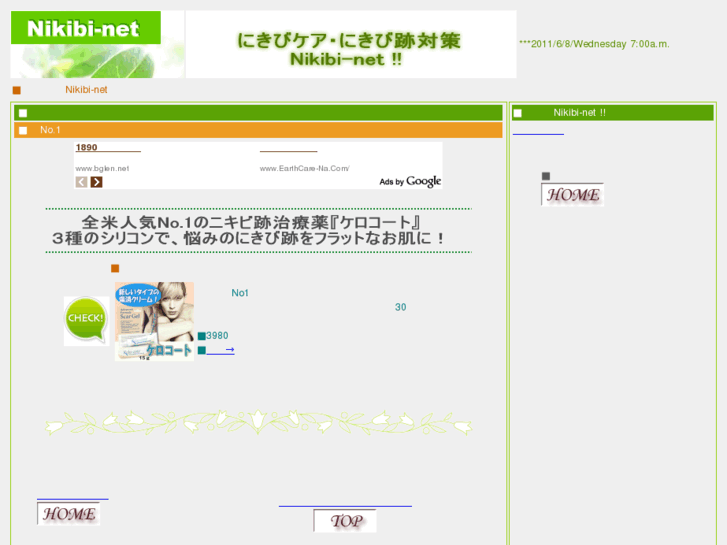The width and height of the screenshot is (727, 545).
Task: Click the number 30 text
Action: (x=401, y=308)
